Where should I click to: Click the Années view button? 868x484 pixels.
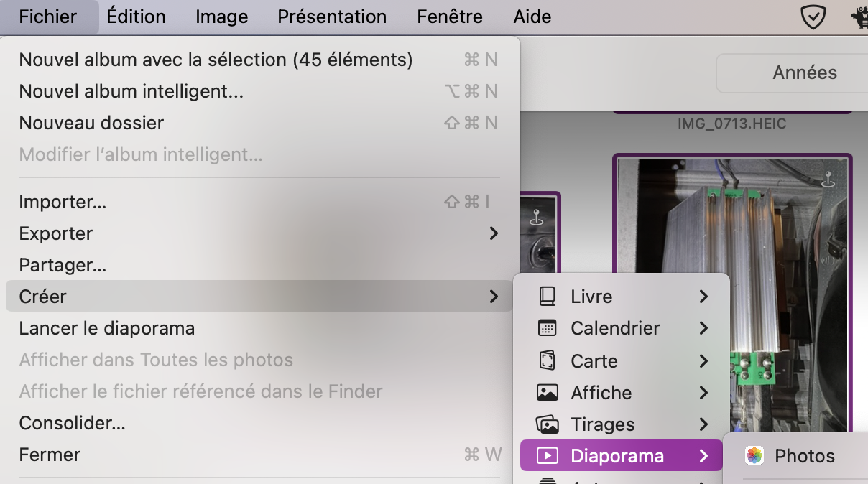click(804, 73)
